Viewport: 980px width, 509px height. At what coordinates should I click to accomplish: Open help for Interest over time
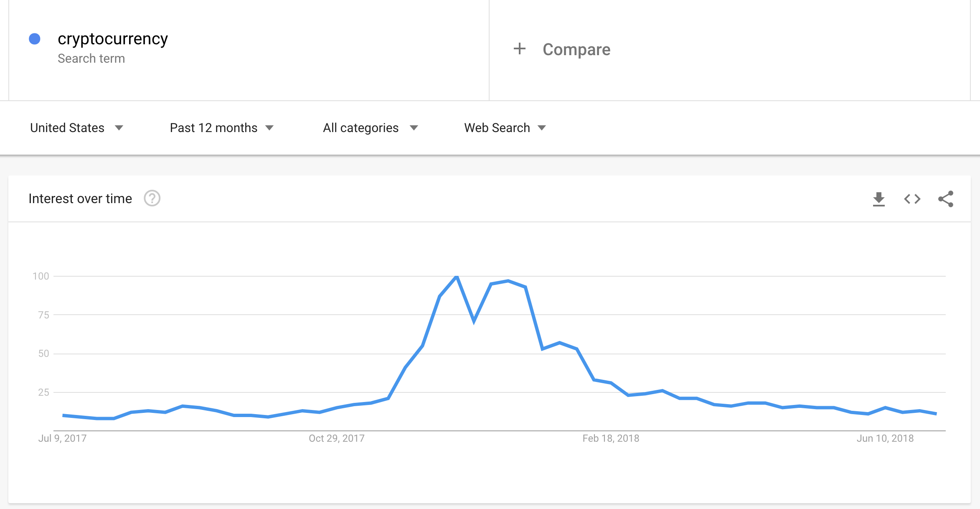pos(152,199)
